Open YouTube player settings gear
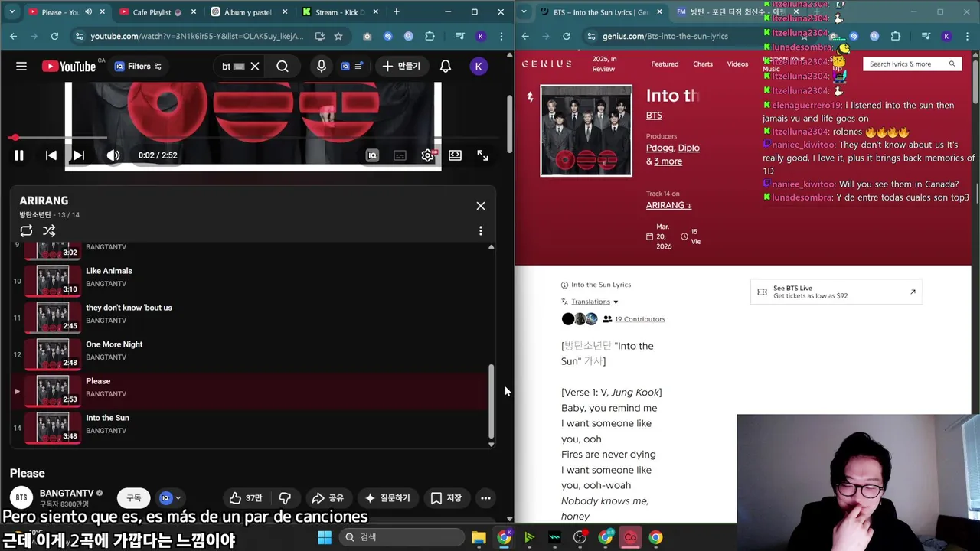 point(428,155)
